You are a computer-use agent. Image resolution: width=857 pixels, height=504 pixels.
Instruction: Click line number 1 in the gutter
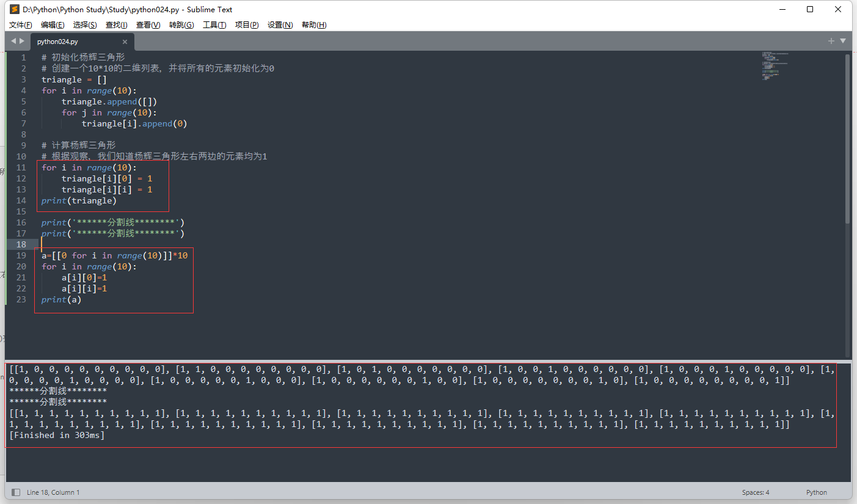click(x=24, y=57)
